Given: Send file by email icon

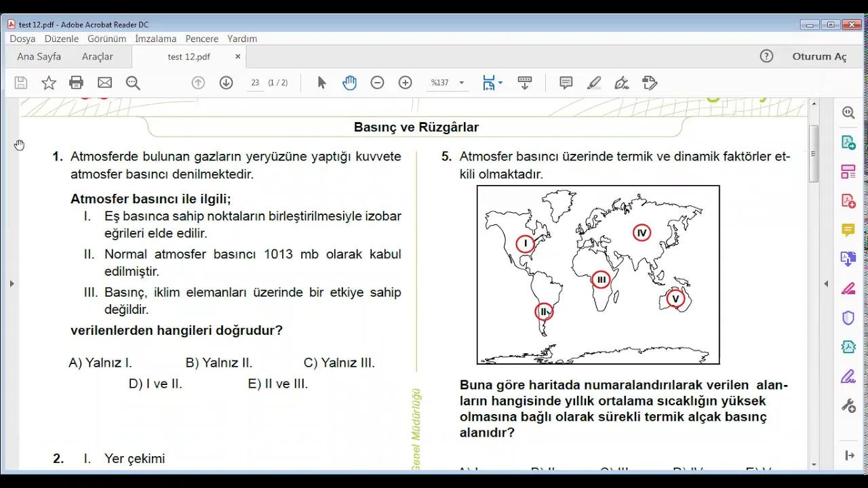Looking at the screenshot, I should pos(104,83).
